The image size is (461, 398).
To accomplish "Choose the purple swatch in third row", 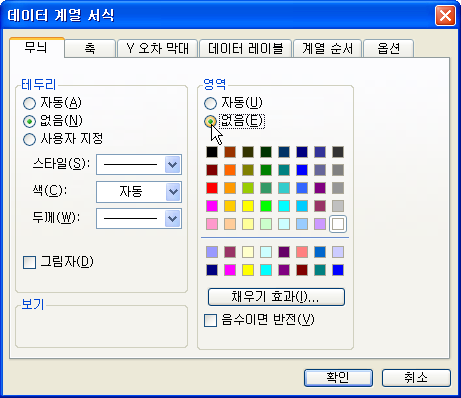I will point(320,188).
